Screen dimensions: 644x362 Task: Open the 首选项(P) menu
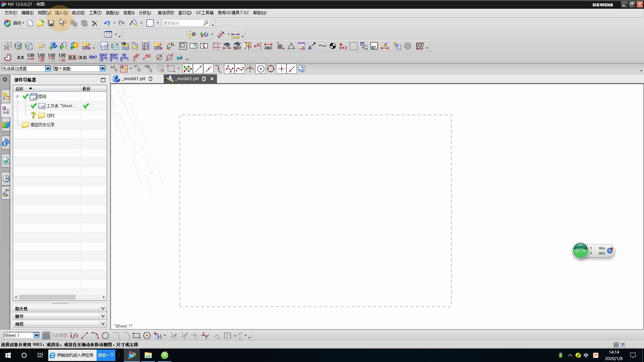[166, 13]
